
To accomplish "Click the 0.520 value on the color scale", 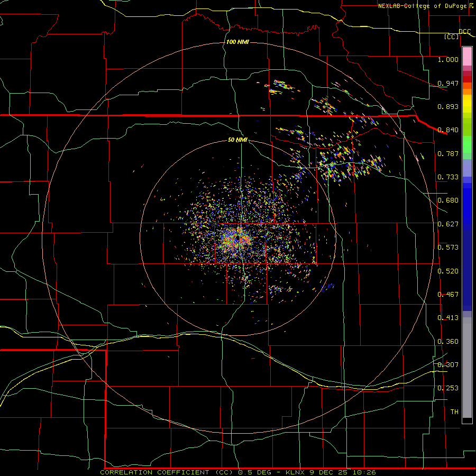I will point(448,271).
